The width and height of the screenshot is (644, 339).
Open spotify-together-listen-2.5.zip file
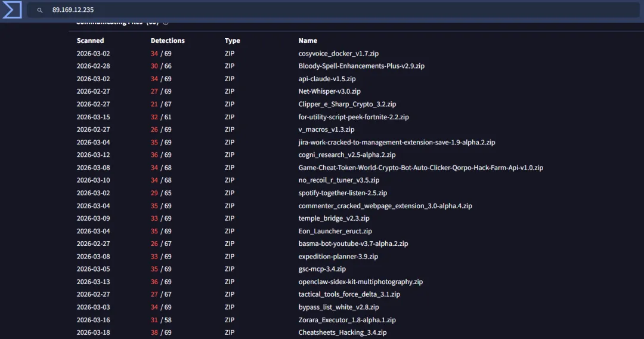click(x=342, y=193)
